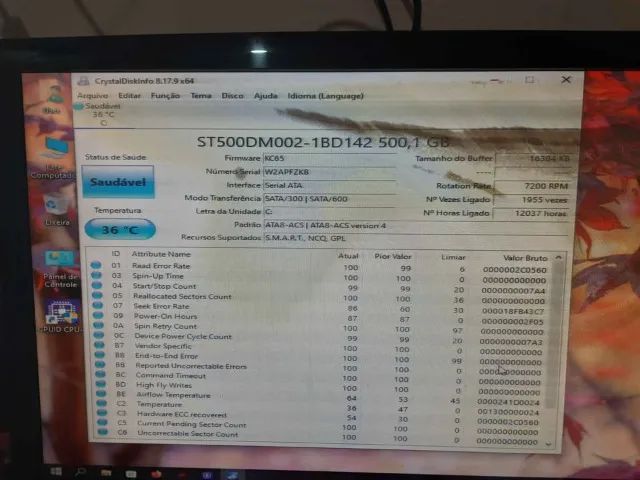Image resolution: width=640 pixels, height=480 pixels.
Task: Click the Recursos Suportados S.M.A.R.T., NCQ, GPL field
Action: point(416,238)
